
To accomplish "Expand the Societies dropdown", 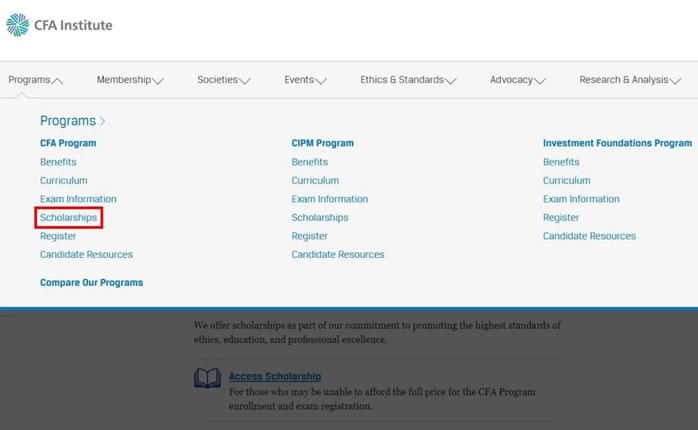I will [223, 80].
